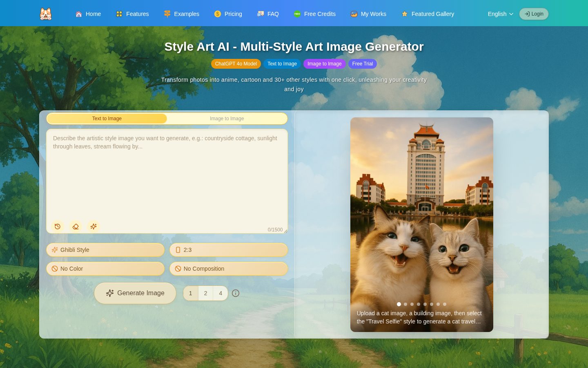Select 1 image to generate

pyautogui.click(x=191, y=293)
